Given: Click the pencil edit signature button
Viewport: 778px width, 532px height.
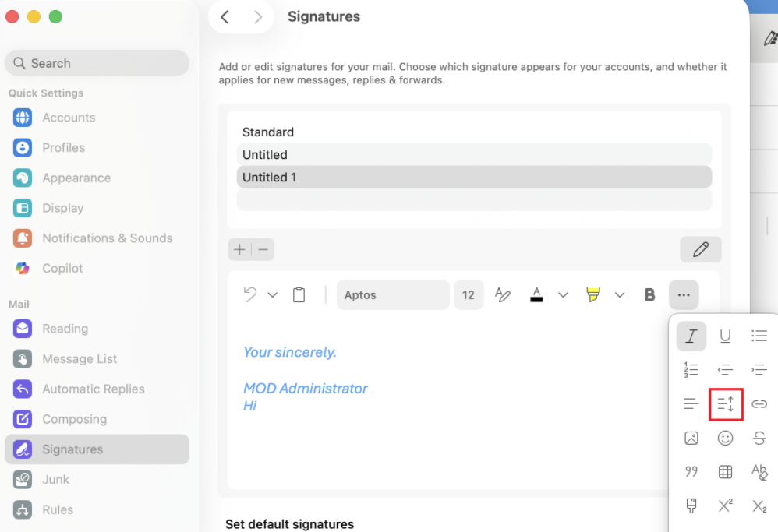Looking at the screenshot, I should click(x=701, y=249).
